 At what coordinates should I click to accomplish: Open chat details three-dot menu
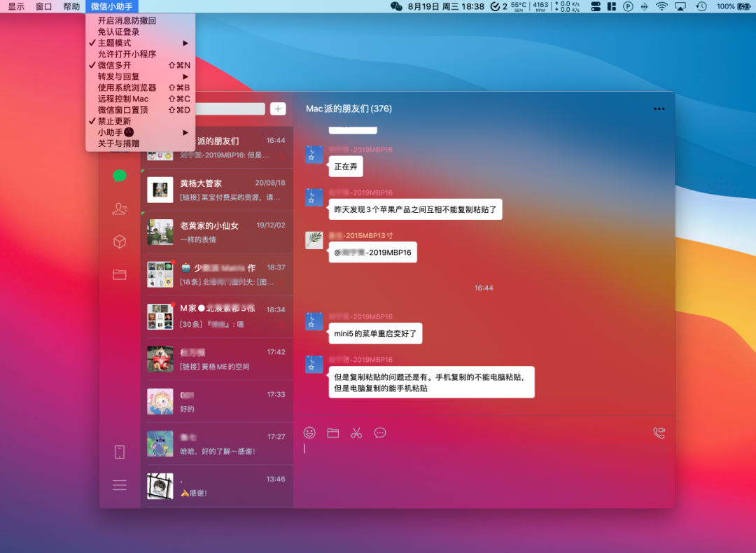pyautogui.click(x=659, y=109)
